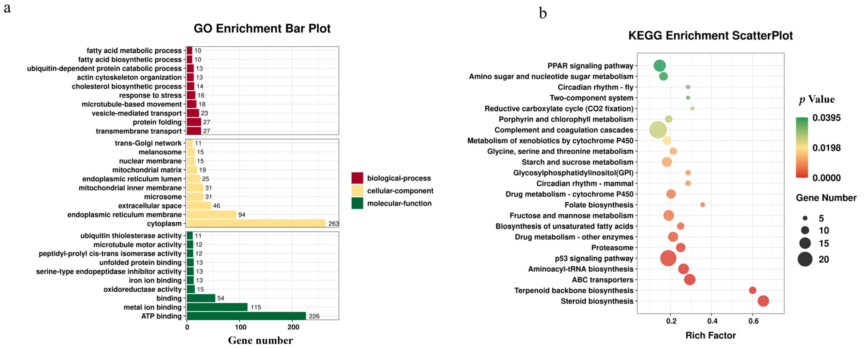Click the p53 signaling pathway bubble
The width and height of the screenshot is (868, 350).
[x=668, y=258]
